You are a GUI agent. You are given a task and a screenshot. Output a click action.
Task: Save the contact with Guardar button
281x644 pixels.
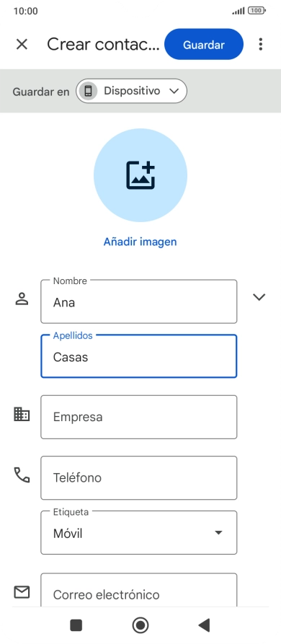click(x=204, y=45)
